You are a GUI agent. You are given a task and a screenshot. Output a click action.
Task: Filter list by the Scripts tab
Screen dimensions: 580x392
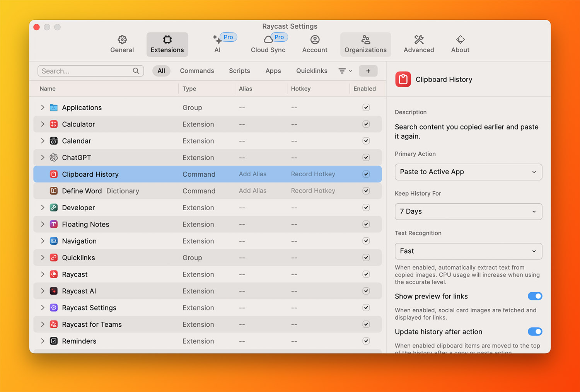239,71
